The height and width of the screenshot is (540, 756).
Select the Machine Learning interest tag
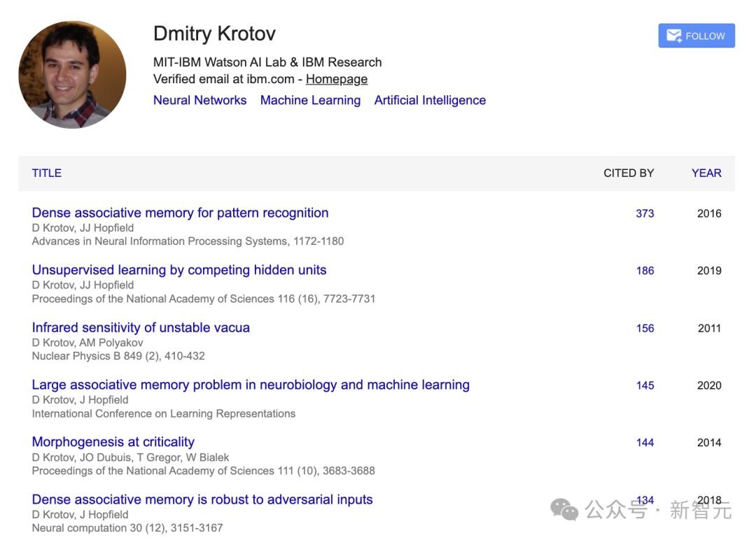tap(310, 100)
